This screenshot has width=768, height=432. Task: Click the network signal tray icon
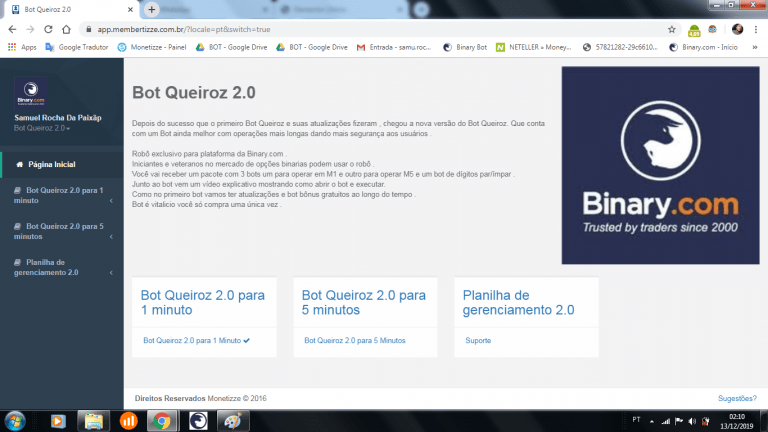[x=666, y=421]
